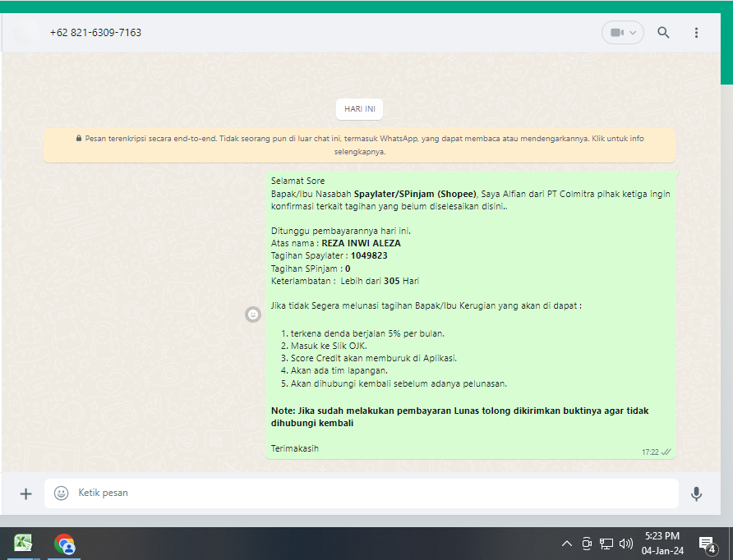Click the terkena denda berjalan 5% line

[x=362, y=333]
